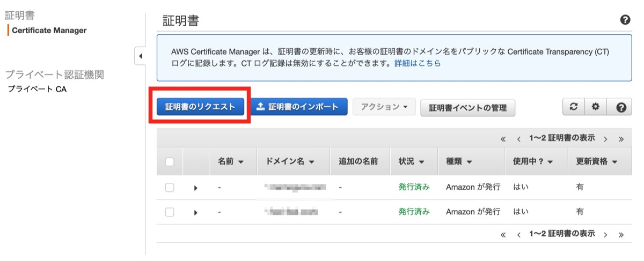Go to next page in top pagination
The height and width of the screenshot is (261, 644).
(x=605, y=139)
